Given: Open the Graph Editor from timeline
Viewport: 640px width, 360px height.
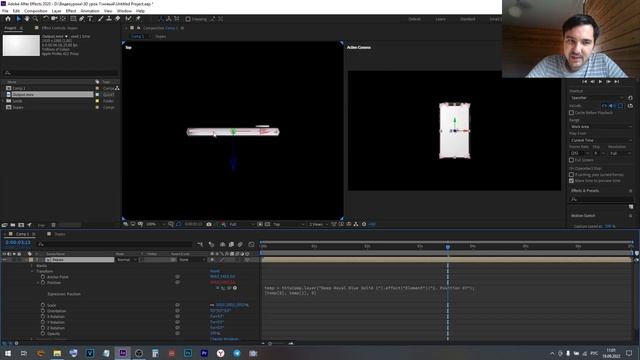Looking at the screenshot, I should [251, 244].
